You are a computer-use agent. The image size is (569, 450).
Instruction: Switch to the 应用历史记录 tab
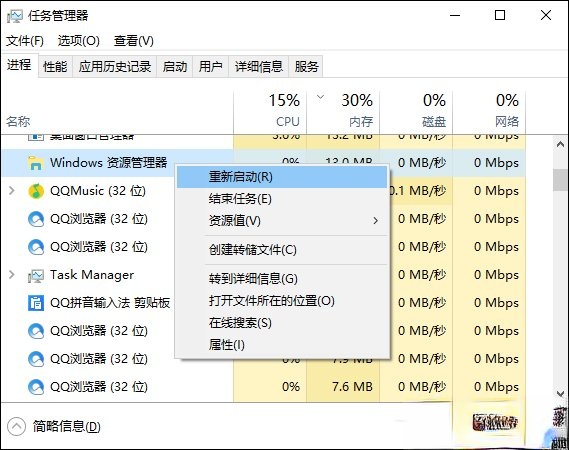(115, 66)
